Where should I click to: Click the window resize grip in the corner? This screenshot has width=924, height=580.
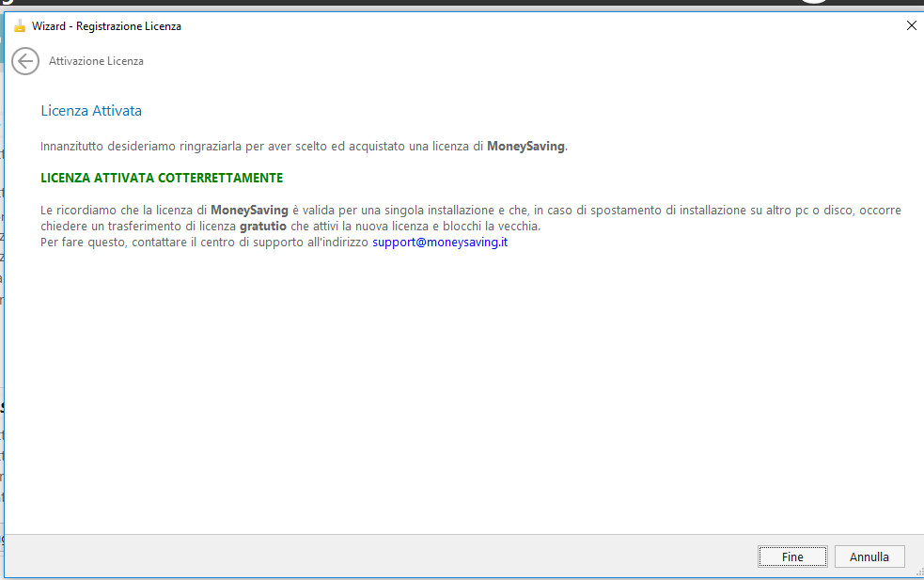click(x=918, y=572)
